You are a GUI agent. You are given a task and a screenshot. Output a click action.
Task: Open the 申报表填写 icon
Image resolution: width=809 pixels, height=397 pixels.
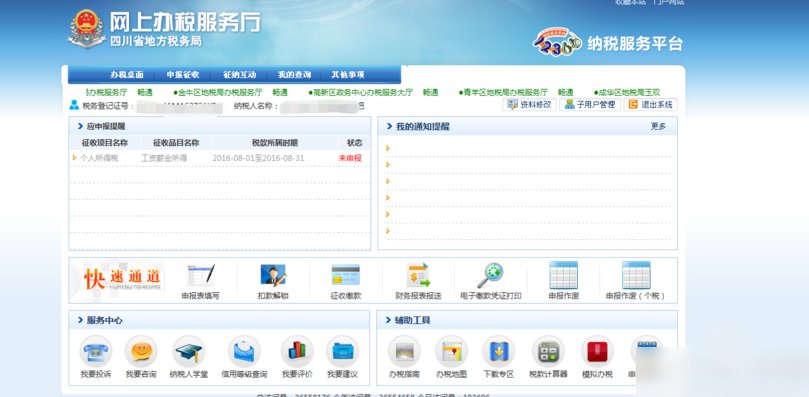point(201,276)
